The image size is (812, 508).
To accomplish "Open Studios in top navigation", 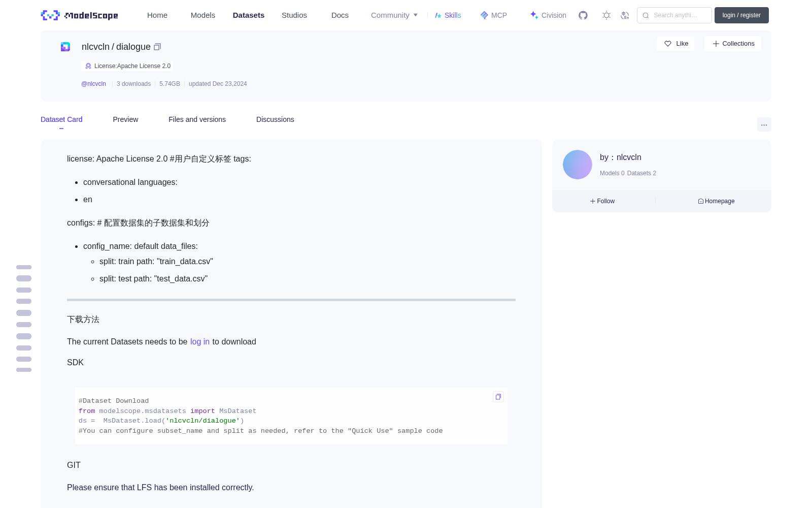I will click(x=294, y=15).
